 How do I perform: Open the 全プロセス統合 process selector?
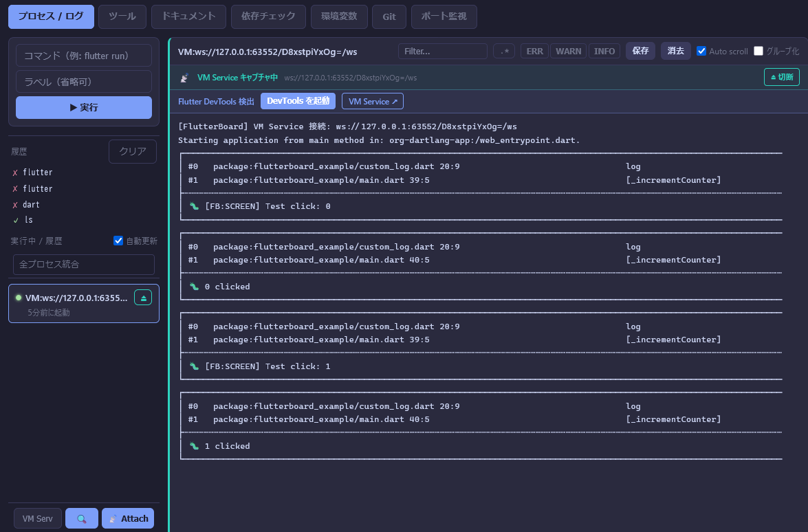(x=84, y=264)
